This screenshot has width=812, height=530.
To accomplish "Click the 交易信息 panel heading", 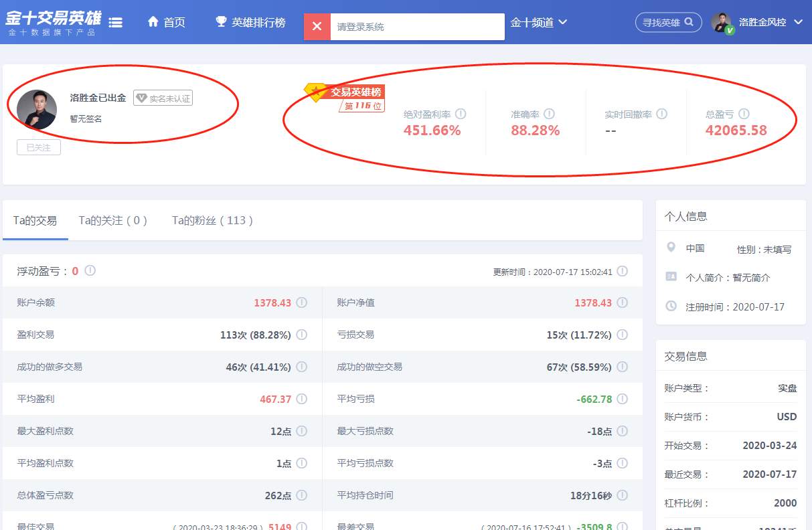I will click(x=686, y=356).
